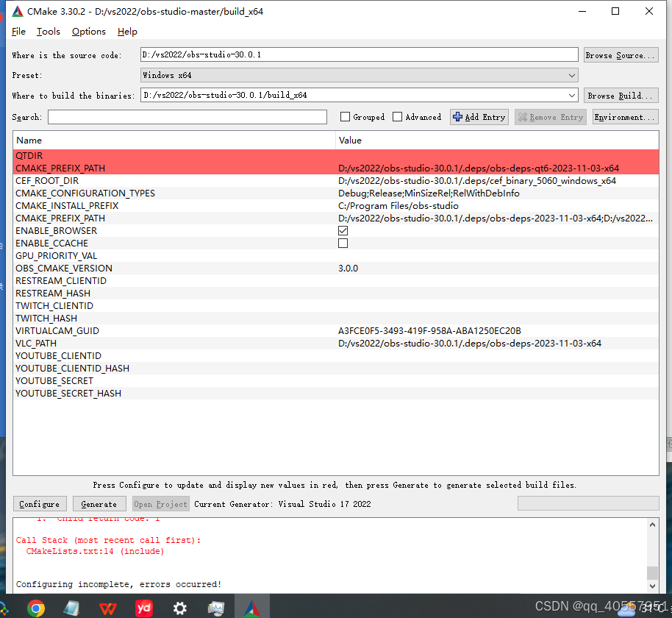Click the Configure button
The image size is (672, 618).
pos(40,504)
